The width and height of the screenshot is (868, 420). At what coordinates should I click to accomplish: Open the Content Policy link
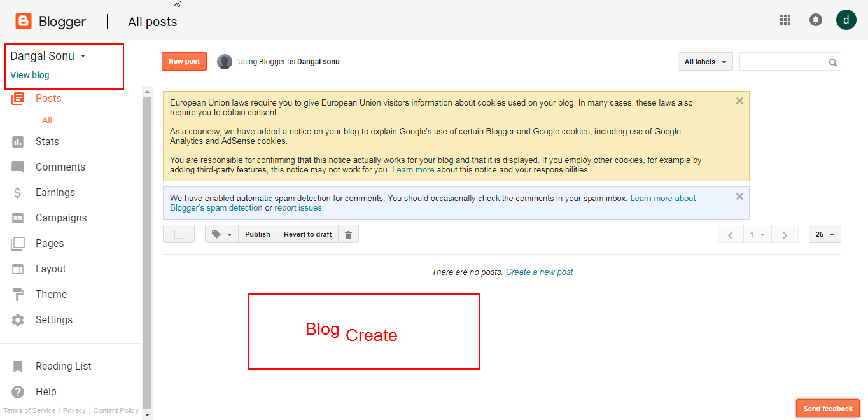116,411
